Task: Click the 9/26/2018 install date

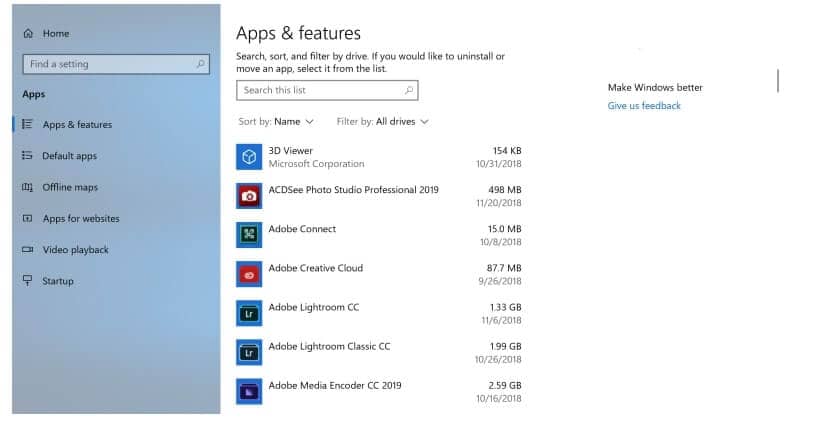Action: 500,281
